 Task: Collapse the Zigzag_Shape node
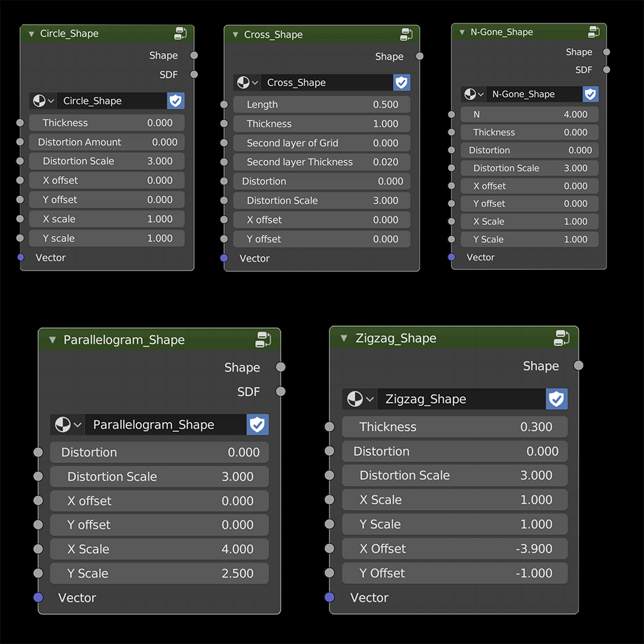tap(343, 338)
